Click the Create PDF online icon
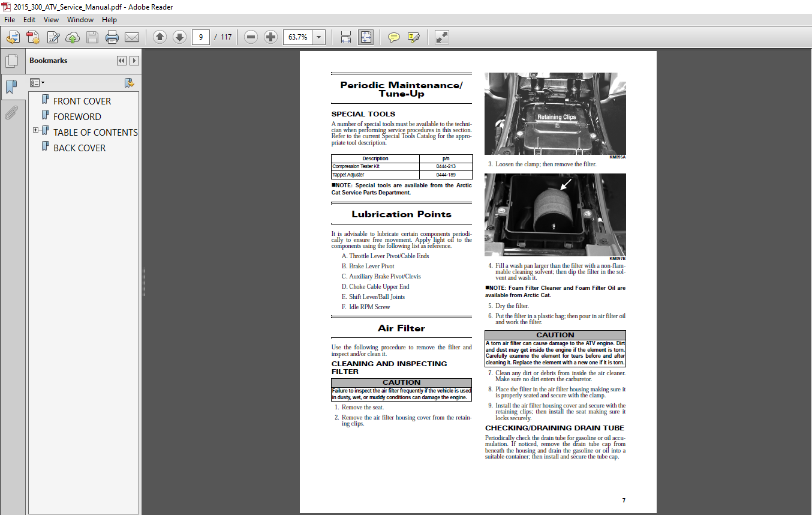The width and height of the screenshot is (812, 515). [33, 37]
